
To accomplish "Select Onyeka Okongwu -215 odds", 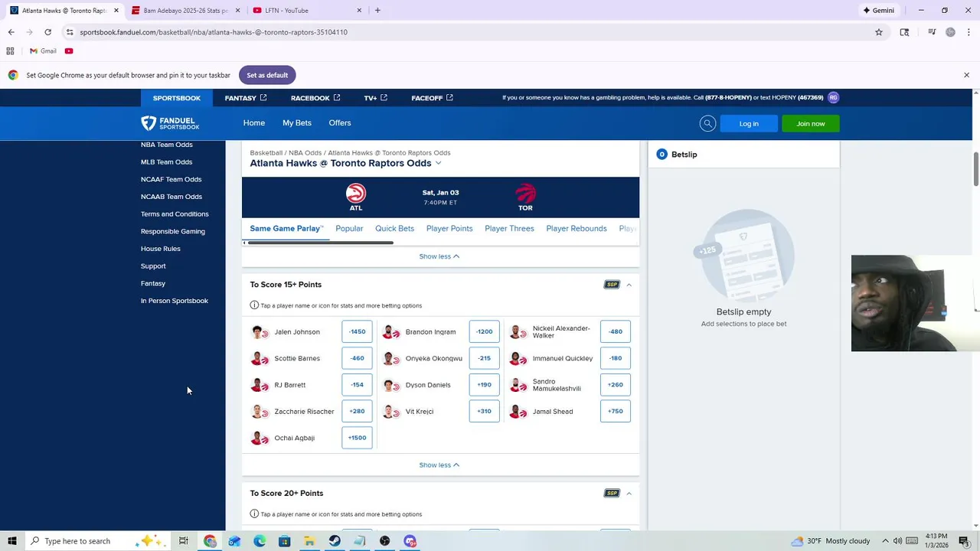I will 484,358.
